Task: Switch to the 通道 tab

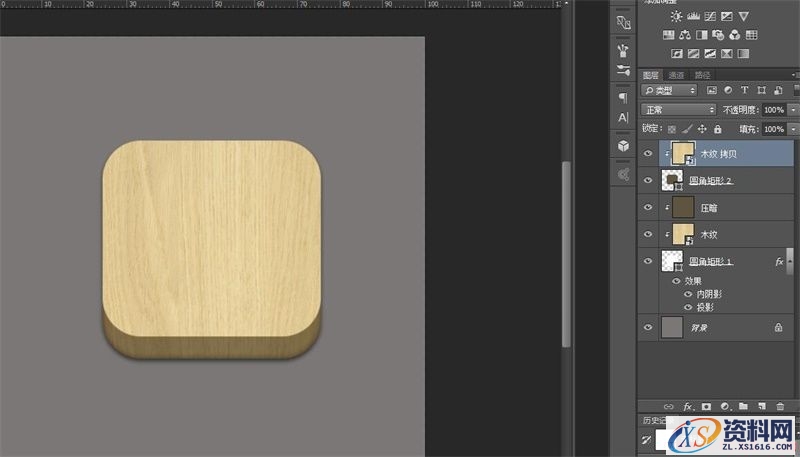Action: (x=677, y=75)
